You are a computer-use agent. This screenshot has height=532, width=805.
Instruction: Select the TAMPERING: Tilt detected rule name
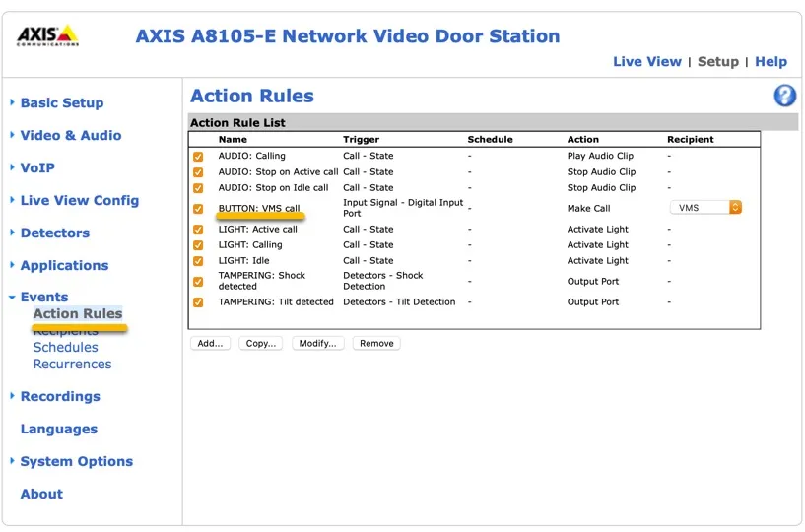[x=276, y=301]
